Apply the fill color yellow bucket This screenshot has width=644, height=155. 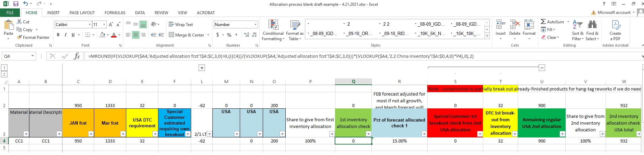(x=102, y=35)
